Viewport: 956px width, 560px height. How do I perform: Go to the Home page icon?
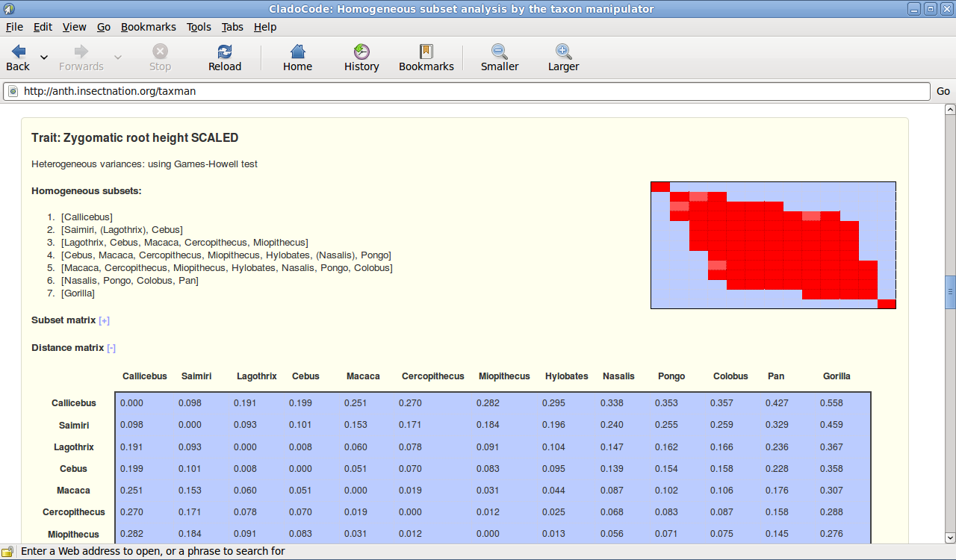coord(297,52)
